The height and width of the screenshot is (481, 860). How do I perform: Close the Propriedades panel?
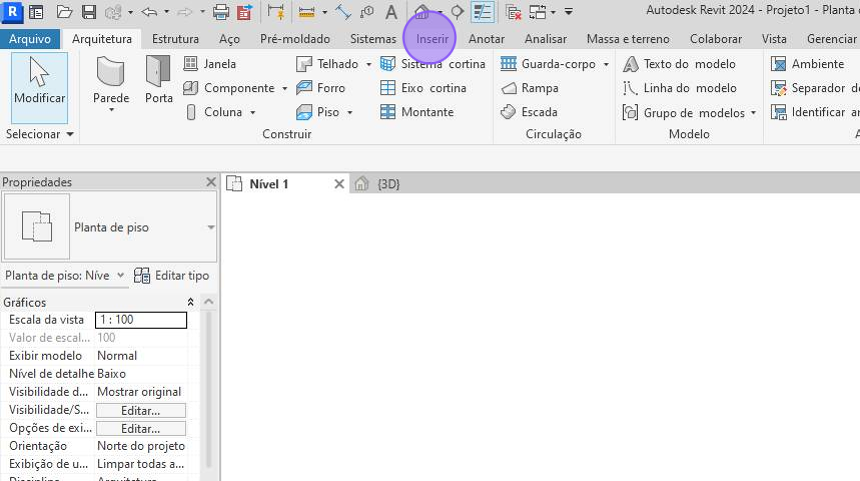click(x=211, y=182)
